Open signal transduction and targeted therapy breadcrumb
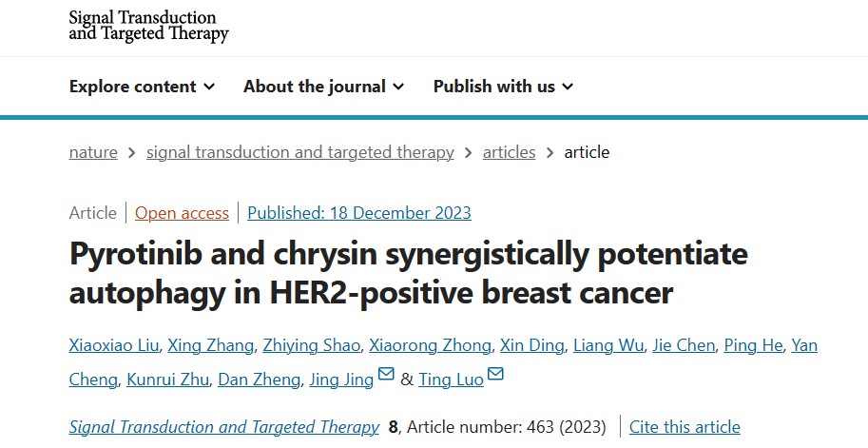The height and width of the screenshot is (448, 868). (x=300, y=152)
